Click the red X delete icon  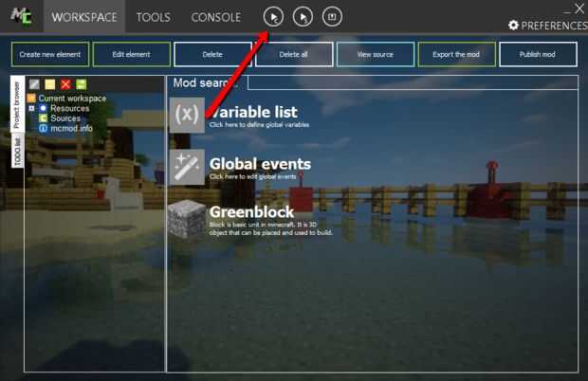[x=65, y=84]
